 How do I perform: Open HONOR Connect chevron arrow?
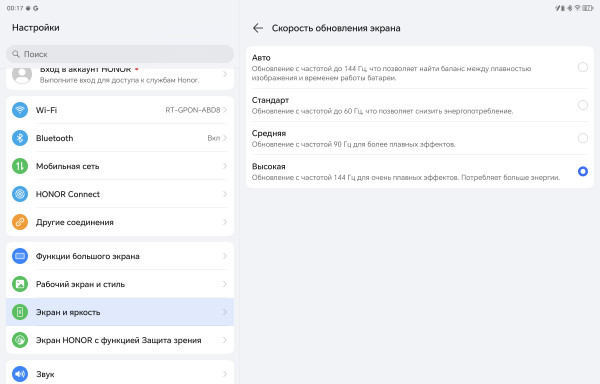(x=225, y=194)
